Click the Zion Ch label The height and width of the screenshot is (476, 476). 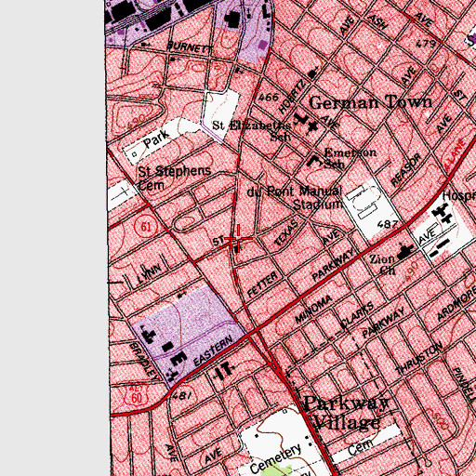click(383, 264)
